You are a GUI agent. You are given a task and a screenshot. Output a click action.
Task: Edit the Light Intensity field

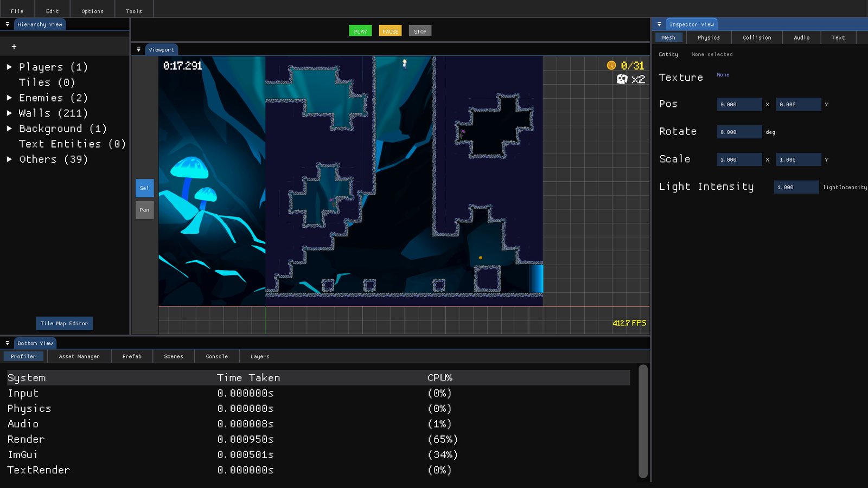point(796,187)
